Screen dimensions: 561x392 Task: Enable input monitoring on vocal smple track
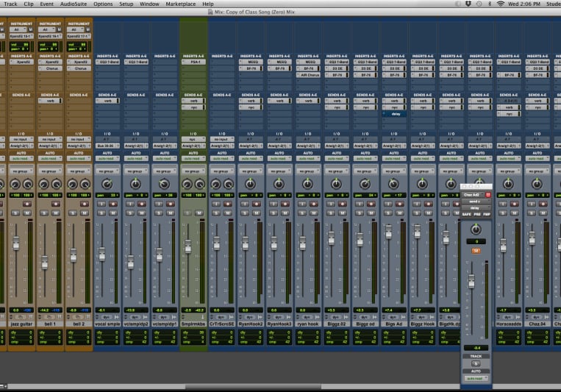coord(101,204)
